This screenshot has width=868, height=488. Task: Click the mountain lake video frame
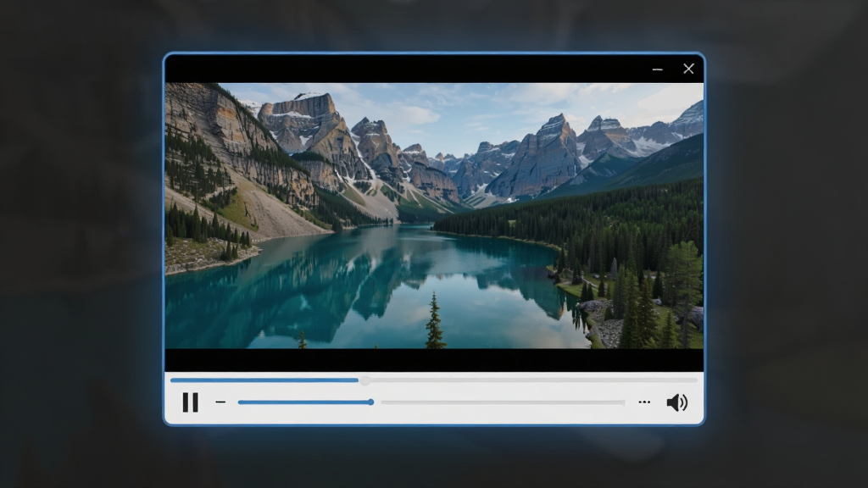(435, 216)
